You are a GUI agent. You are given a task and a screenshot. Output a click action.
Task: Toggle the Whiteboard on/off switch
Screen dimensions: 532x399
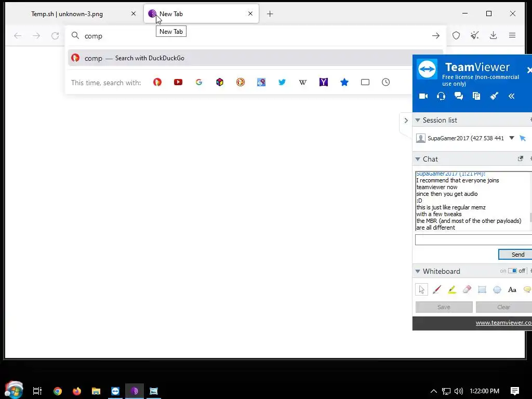[512, 271]
